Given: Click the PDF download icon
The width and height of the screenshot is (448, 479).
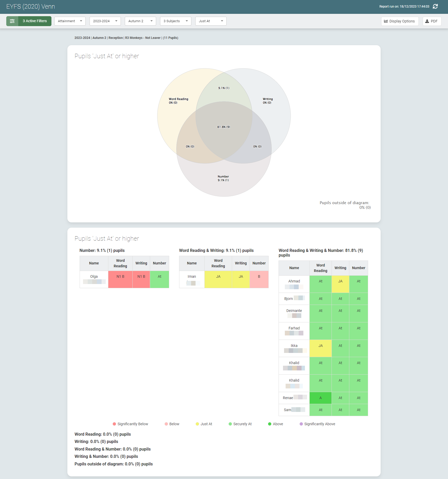Looking at the screenshot, I should [x=427, y=21].
